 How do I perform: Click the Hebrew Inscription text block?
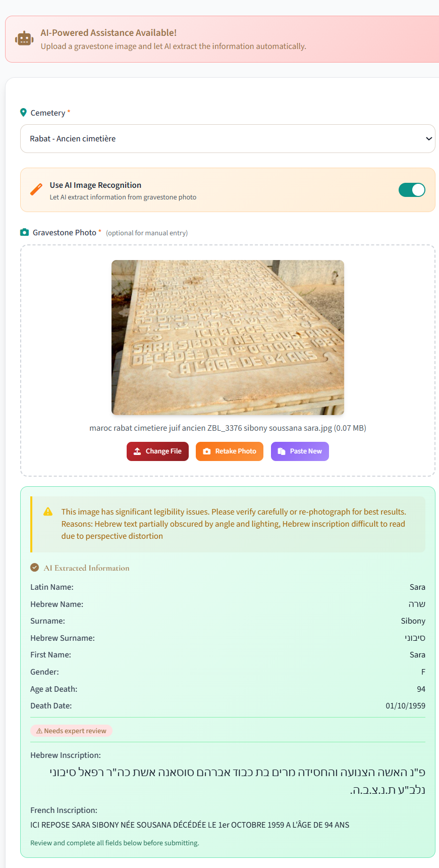coord(237,781)
